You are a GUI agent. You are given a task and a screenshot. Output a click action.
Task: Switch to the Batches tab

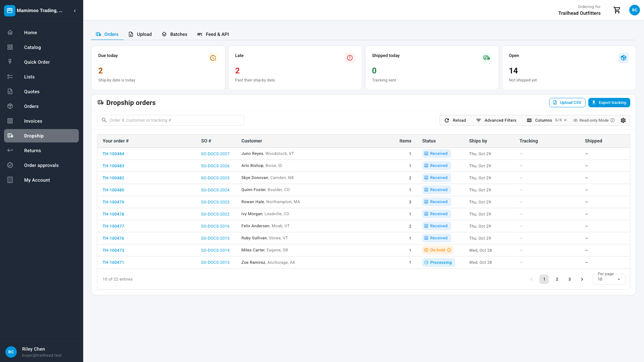pyautogui.click(x=174, y=34)
